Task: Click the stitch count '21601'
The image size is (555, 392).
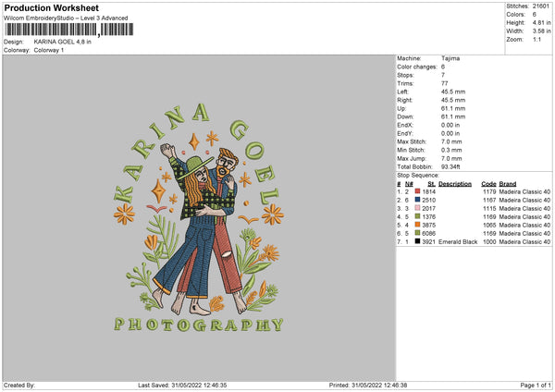Action: [x=541, y=6]
